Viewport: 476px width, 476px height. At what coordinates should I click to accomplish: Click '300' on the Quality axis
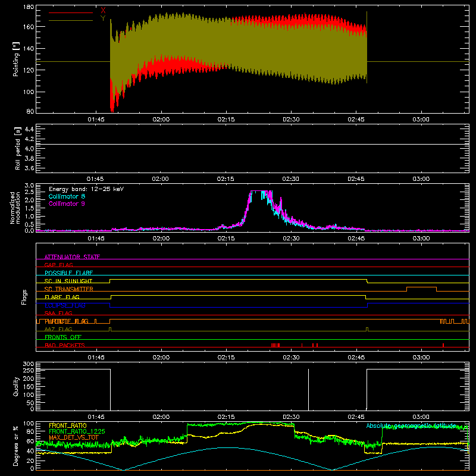29,364
